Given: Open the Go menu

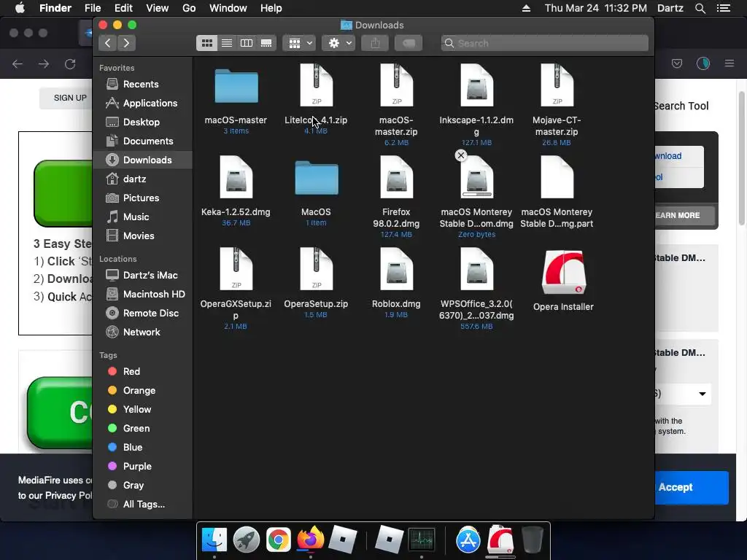Looking at the screenshot, I should 189,8.
